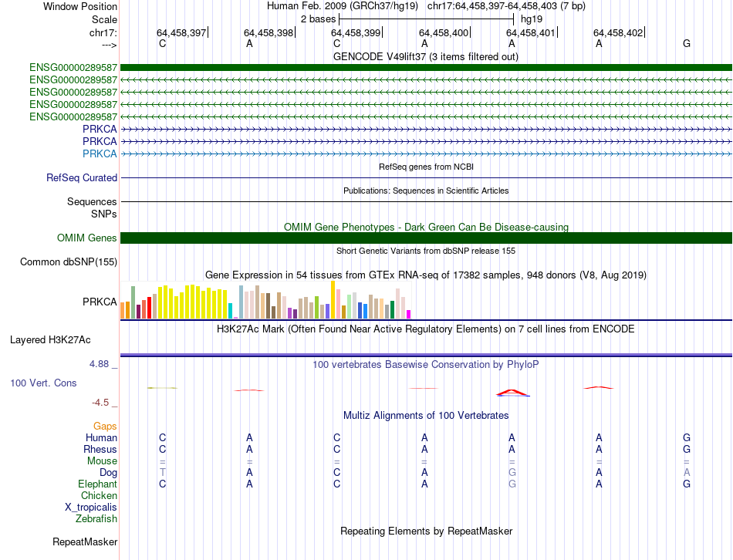Click ENSG00000289587 label beside the solid green bar

coord(73,68)
